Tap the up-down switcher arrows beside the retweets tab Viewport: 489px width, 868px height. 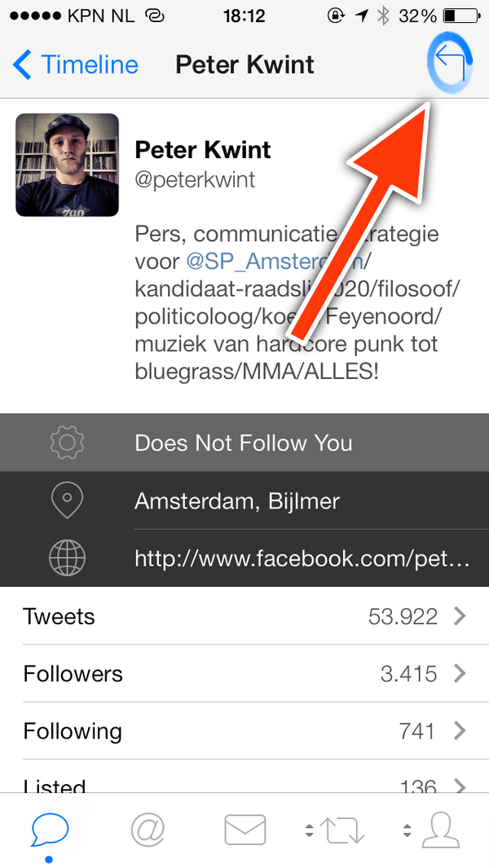[309, 831]
